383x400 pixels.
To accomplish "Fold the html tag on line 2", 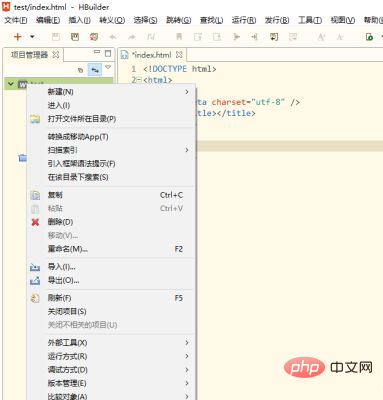I will coord(139,80).
